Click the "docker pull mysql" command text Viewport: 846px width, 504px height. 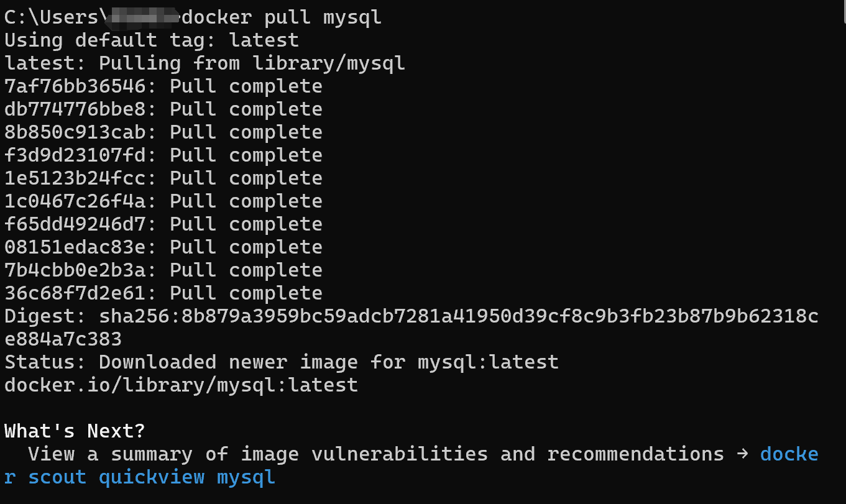click(x=281, y=17)
